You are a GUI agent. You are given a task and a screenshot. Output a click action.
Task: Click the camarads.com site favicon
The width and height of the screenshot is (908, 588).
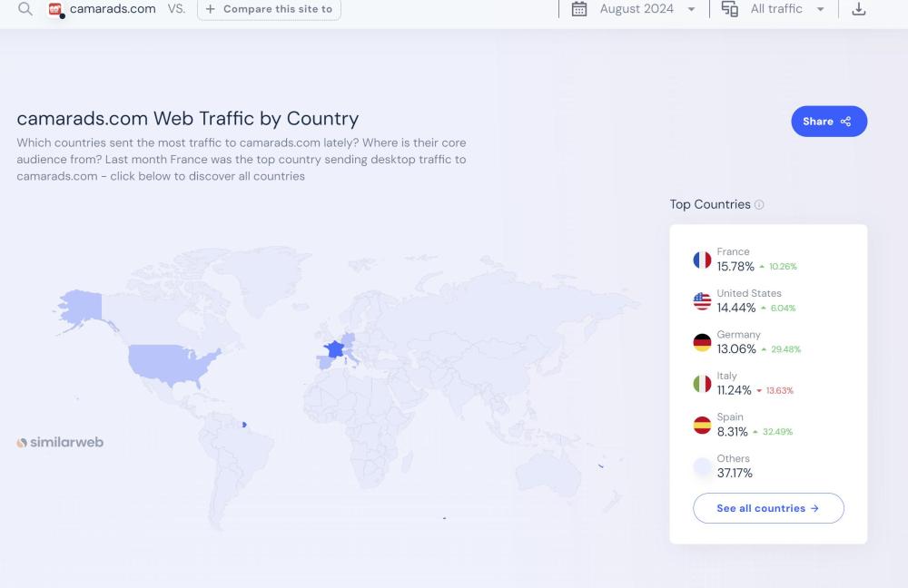(55, 10)
